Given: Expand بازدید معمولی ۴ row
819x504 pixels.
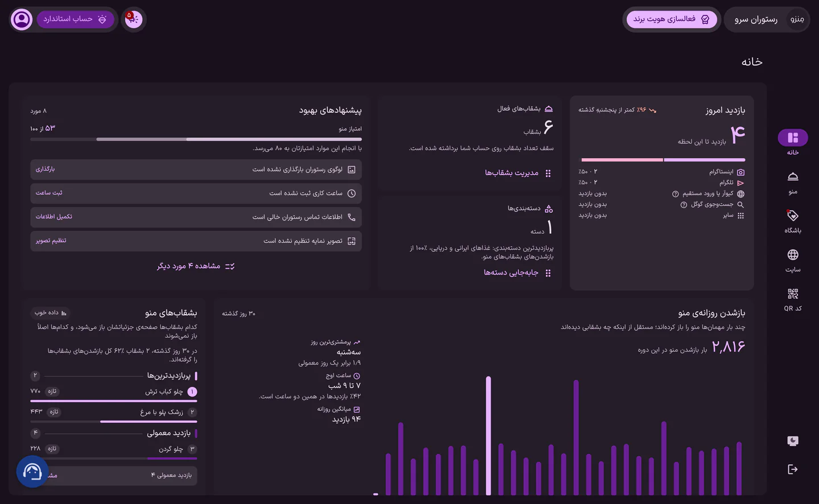Looking at the screenshot, I should [x=114, y=476].
